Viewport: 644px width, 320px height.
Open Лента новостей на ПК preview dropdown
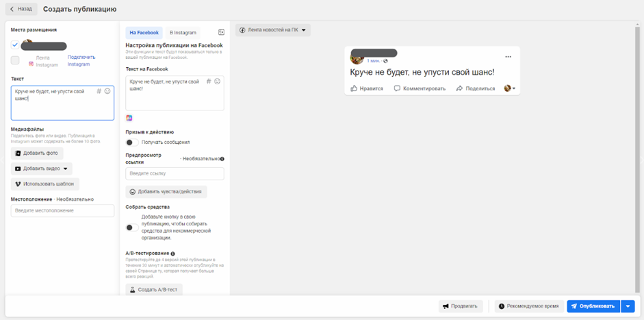coord(272,30)
